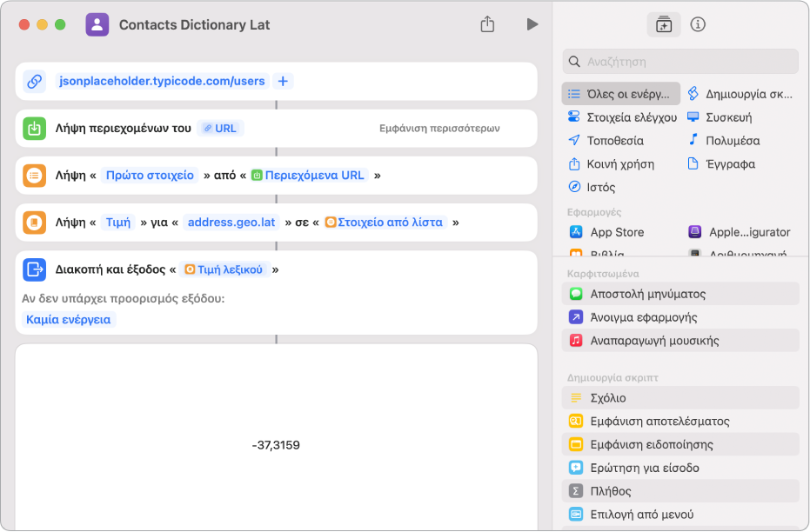
Task: Edit the jsonplaceholder.typicode.com/users URL field
Action: [162, 81]
